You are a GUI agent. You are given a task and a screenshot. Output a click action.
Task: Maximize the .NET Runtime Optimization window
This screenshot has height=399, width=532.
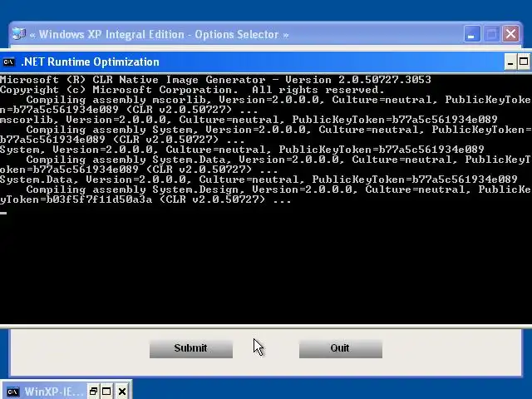click(524, 62)
